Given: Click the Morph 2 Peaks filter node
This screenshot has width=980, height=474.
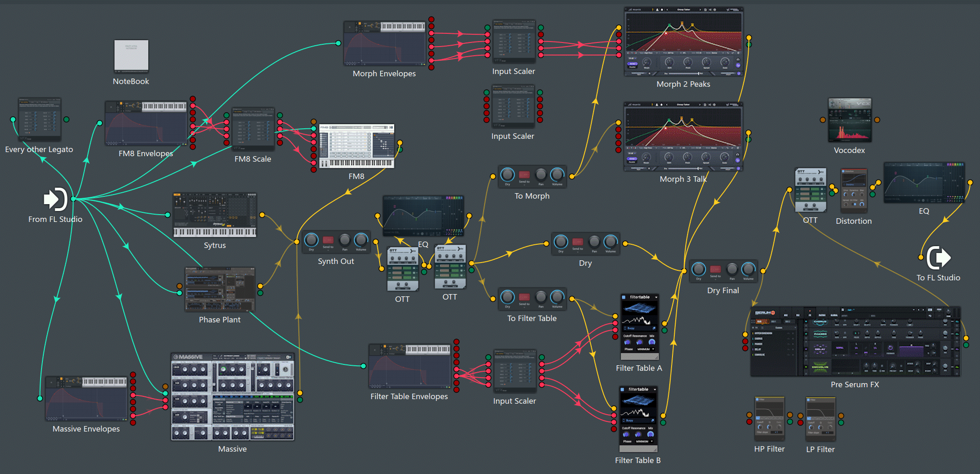Looking at the screenshot, I should coord(683,42).
